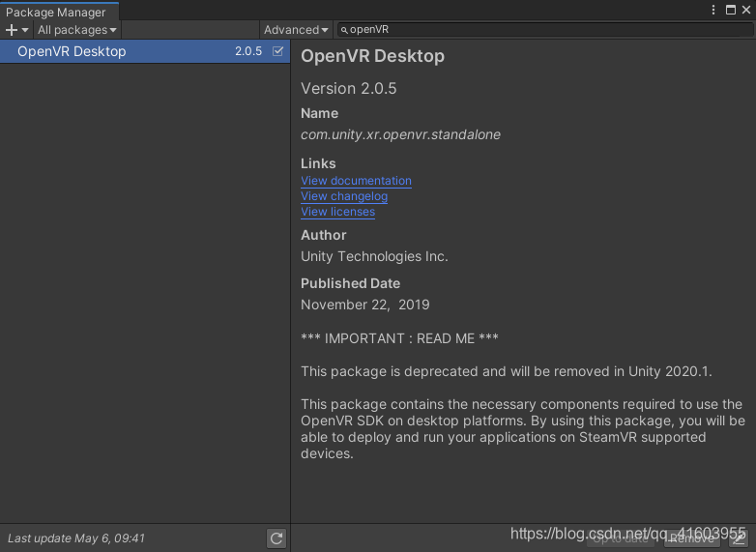Click the plus add-package icon
The image size is (756, 552).
click(11, 30)
